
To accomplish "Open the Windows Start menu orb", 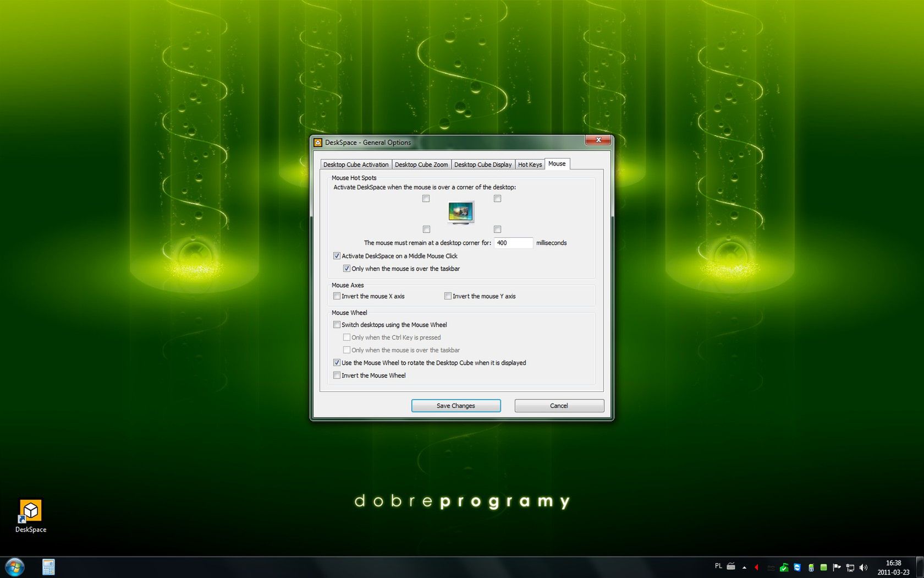I will click(x=15, y=567).
